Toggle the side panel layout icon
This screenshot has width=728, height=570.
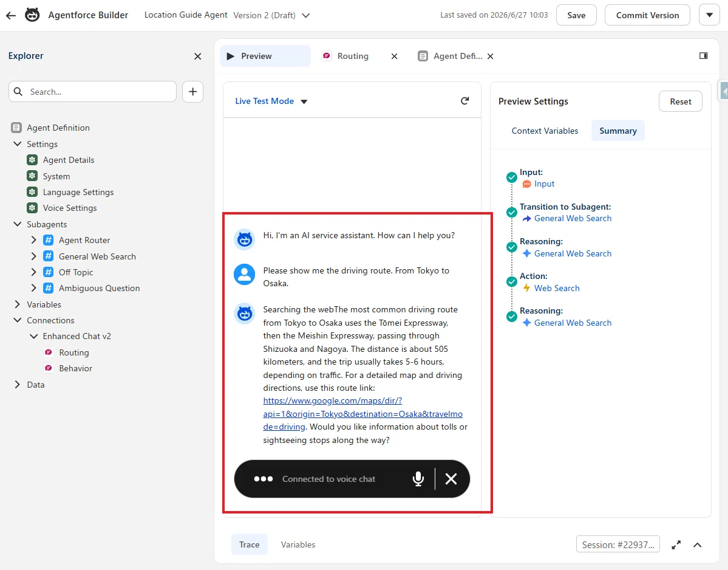[703, 56]
